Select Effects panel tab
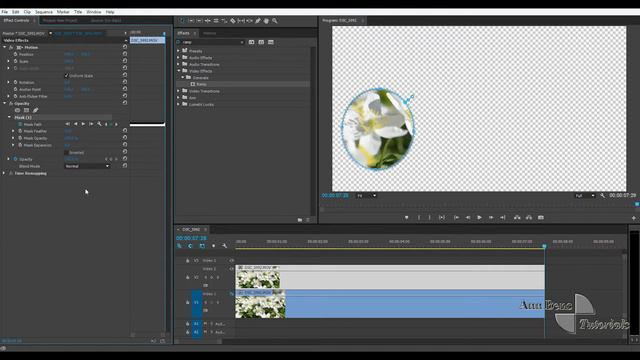The height and width of the screenshot is (360, 640). 184,33
